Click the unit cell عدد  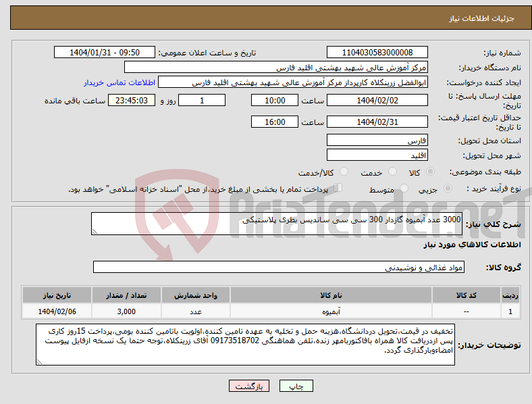tap(196, 311)
